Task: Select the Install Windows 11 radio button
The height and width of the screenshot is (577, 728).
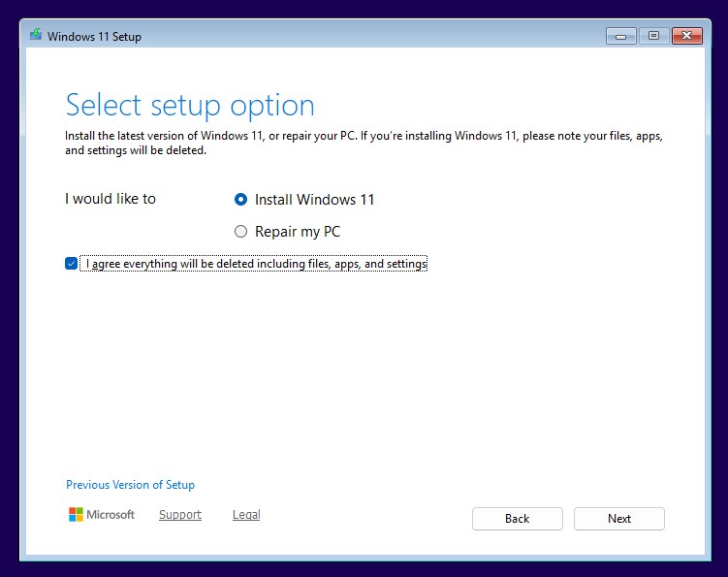Action: [x=240, y=200]
